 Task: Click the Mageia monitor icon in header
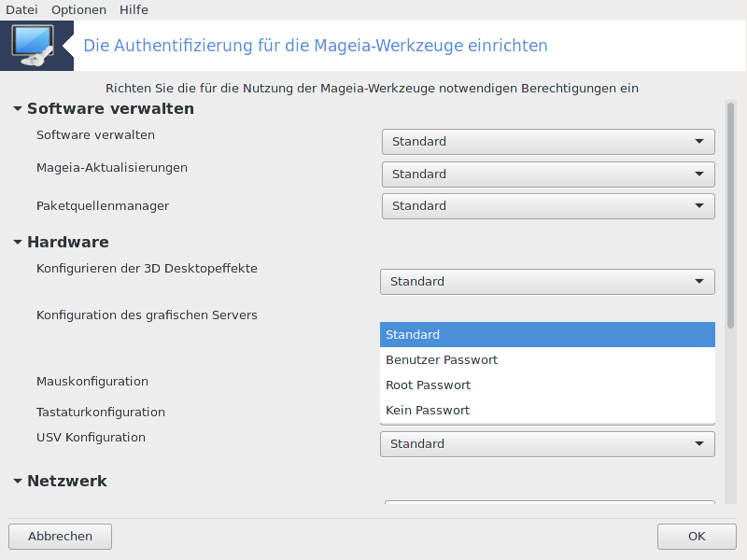(x=35, y=46)
